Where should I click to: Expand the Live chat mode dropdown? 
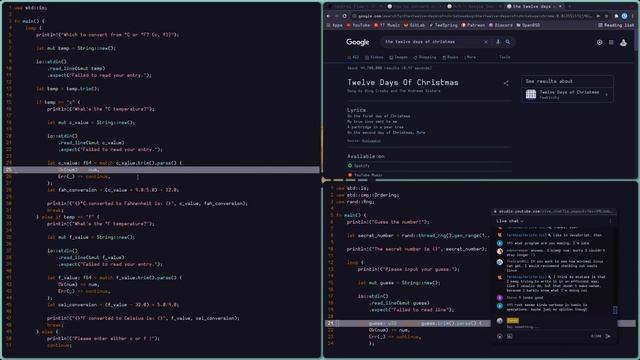tap(510, 221)
